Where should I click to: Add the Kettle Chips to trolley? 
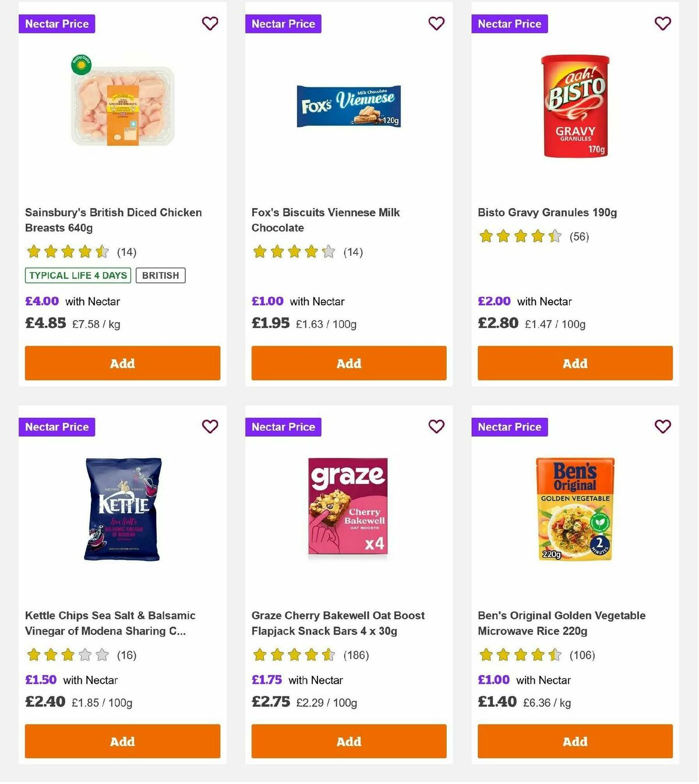click(122, 741)
